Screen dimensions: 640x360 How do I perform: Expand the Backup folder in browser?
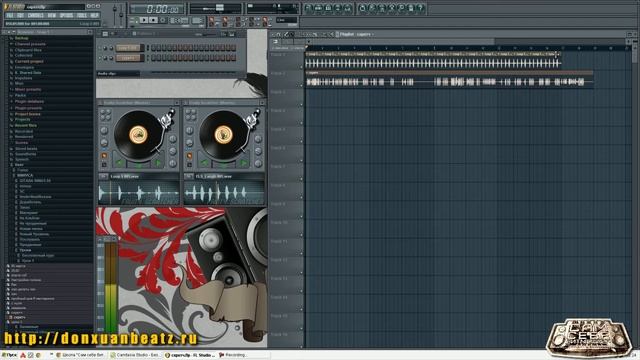coord(21,38)
